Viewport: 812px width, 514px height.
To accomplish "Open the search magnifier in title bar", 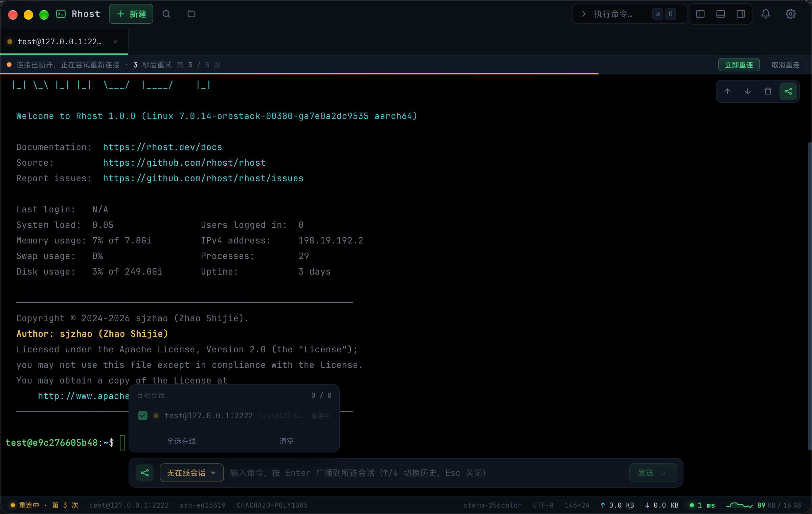I will pos(166,14).
